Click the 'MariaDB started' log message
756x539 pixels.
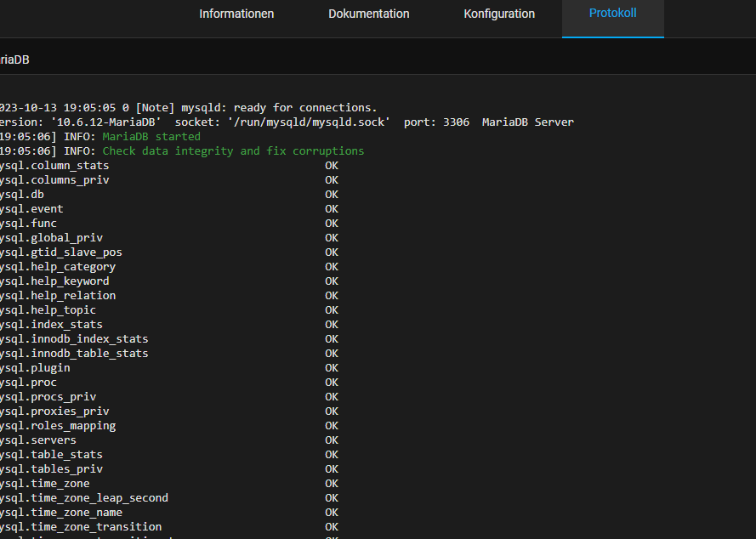[x=151, y=136]
